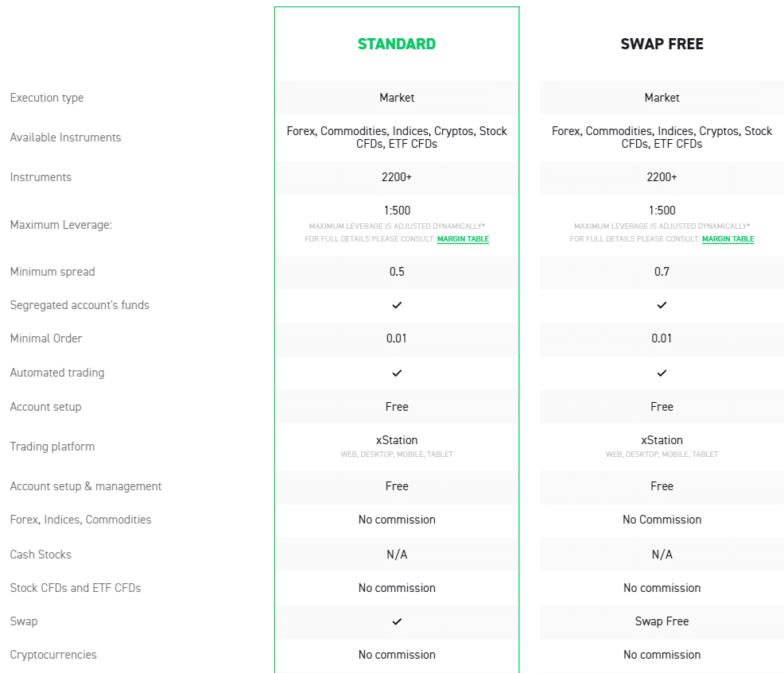Image resolution: width=784 pixels, height=673 pixels.
Task: Click the Swap Free value in Swap row
Action: (662, 621)
